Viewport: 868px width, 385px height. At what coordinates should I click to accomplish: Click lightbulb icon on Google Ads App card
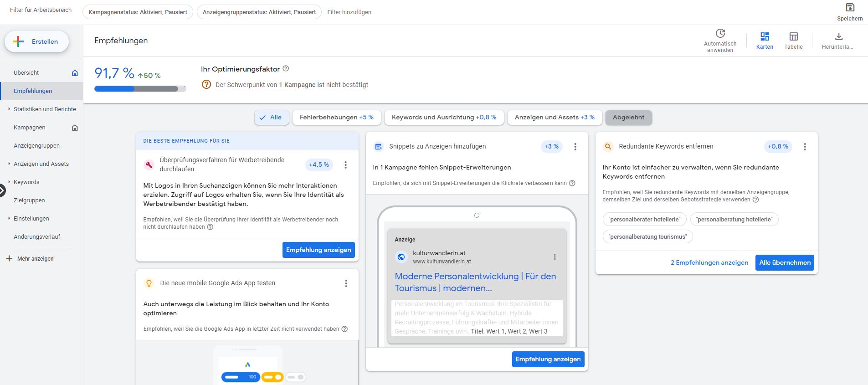[x=149, y=283]
